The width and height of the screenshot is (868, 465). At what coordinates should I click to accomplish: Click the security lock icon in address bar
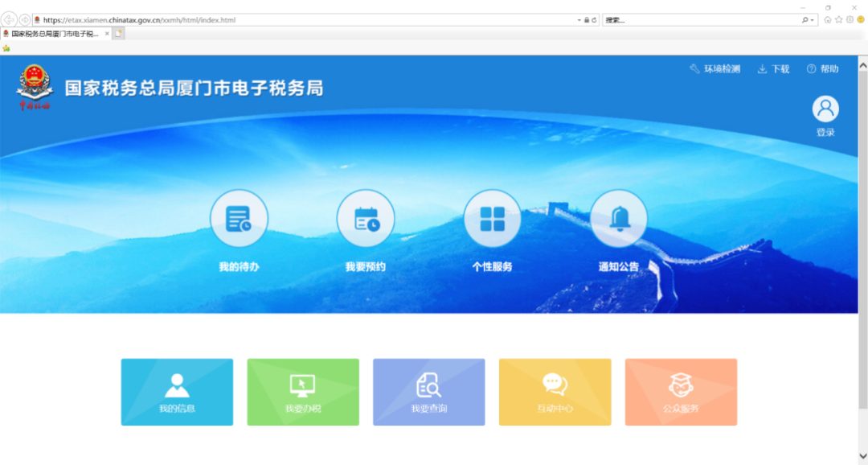[x=587, y=20]
